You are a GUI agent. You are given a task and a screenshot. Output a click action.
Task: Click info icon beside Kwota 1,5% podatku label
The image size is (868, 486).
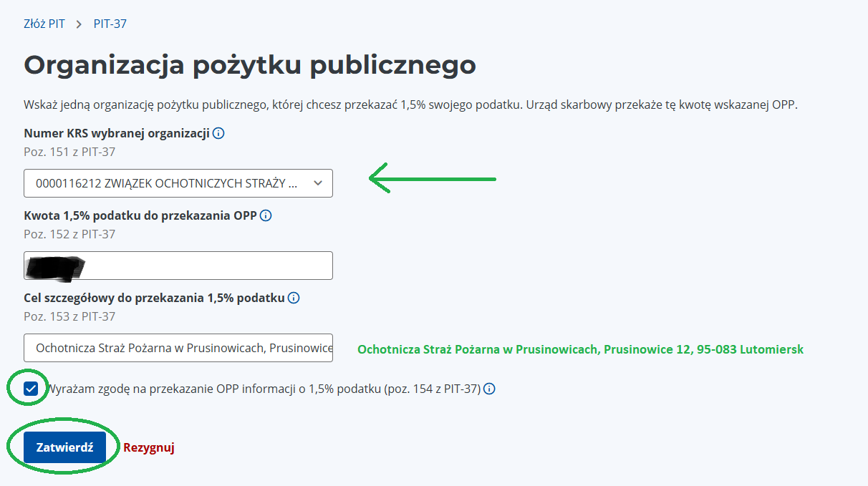tap(266, 215)
